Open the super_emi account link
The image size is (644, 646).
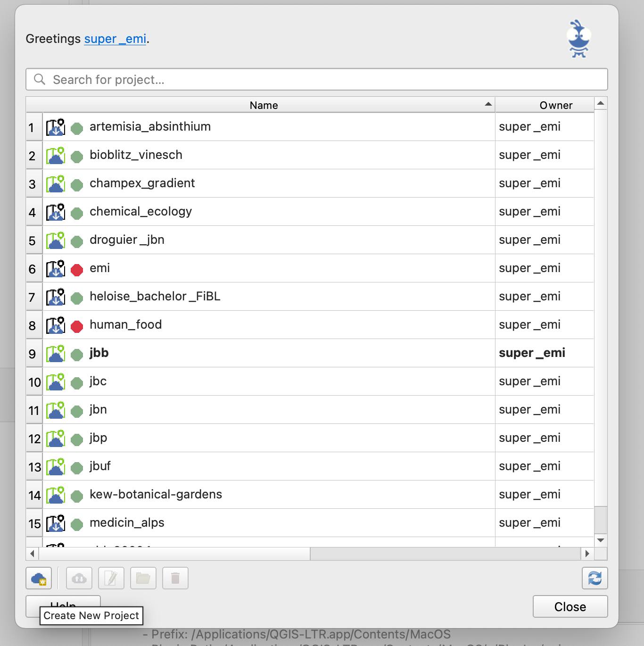115,39
